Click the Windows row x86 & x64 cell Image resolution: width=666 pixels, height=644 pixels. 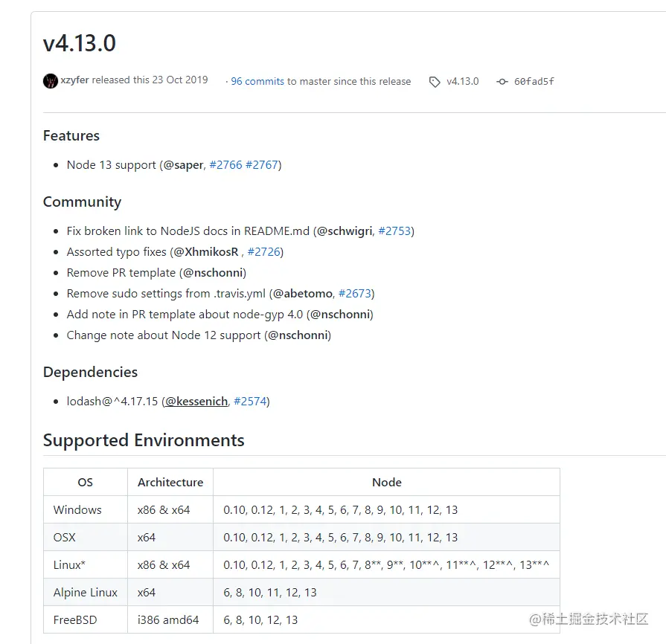tap(170, 509)
